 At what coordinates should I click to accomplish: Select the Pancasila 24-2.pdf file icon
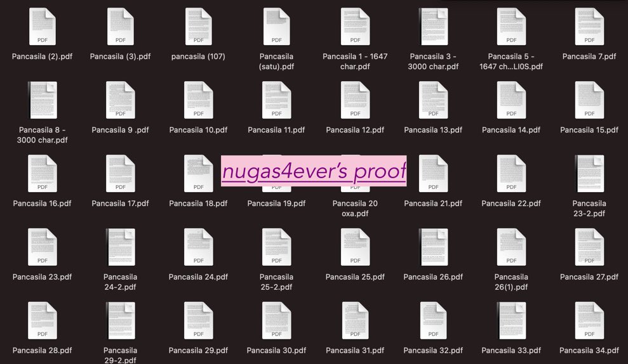[121, 247]
